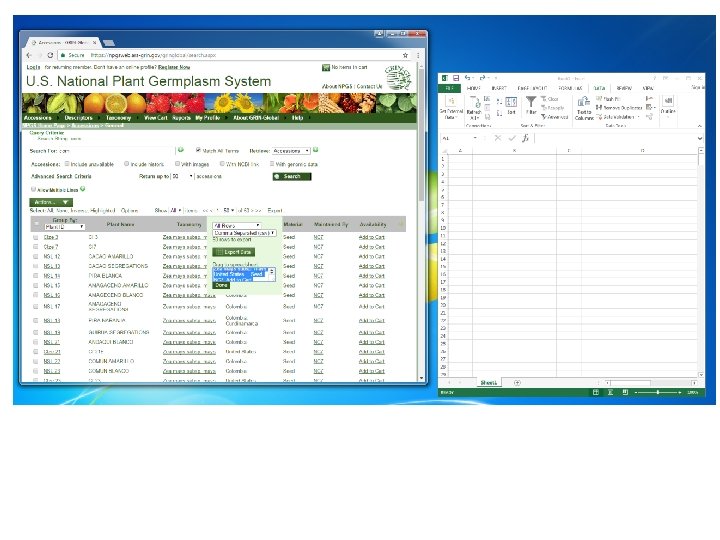Open the Show All dropdown above table
The image size is (720, 540).
point(176,210)
